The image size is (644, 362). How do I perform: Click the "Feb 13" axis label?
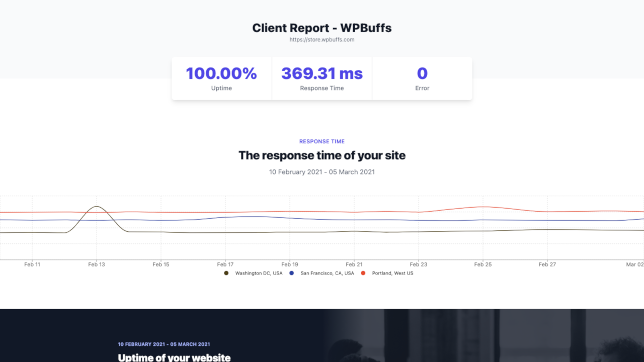coord(97,264)
